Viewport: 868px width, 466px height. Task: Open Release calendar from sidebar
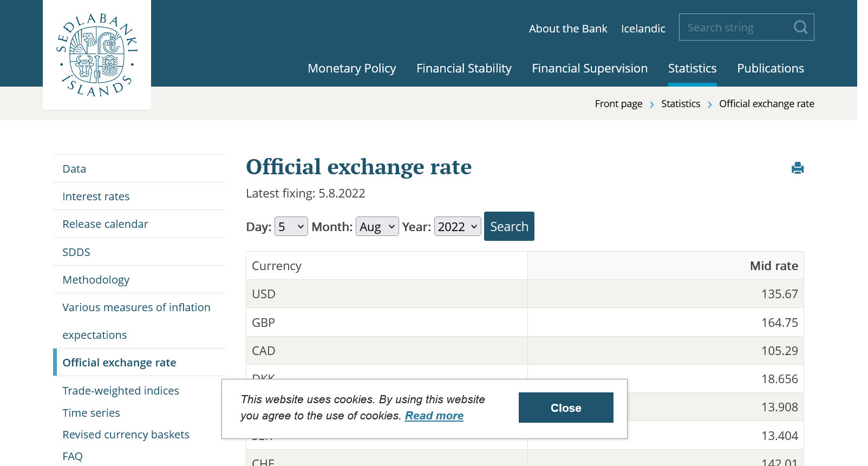[x=105, y=224]
